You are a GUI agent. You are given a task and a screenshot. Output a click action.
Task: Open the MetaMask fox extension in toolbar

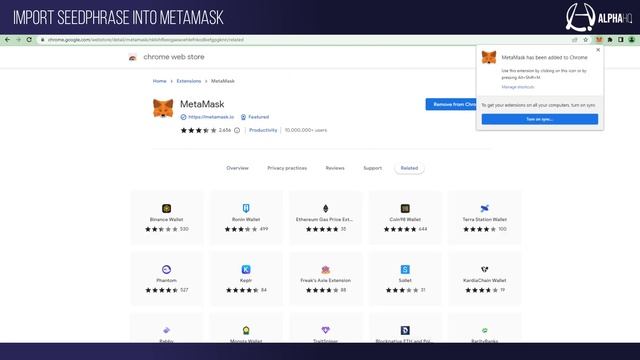coord(599,40)
